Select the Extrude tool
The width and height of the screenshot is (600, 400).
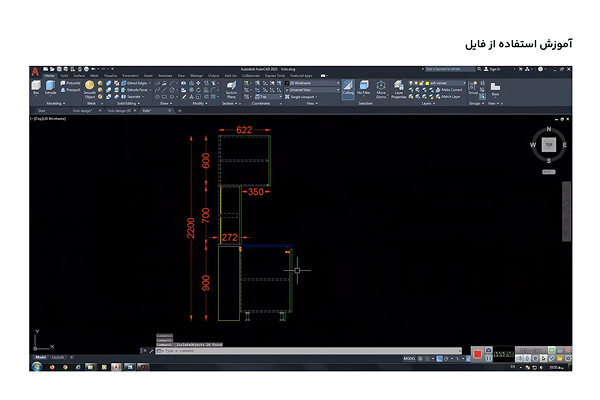click(50, 87)
